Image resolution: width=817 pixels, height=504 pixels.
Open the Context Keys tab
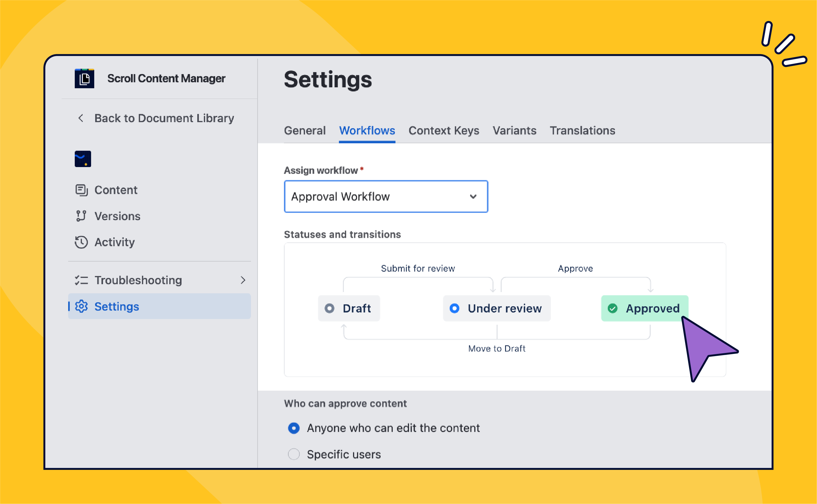pos(444,130)
